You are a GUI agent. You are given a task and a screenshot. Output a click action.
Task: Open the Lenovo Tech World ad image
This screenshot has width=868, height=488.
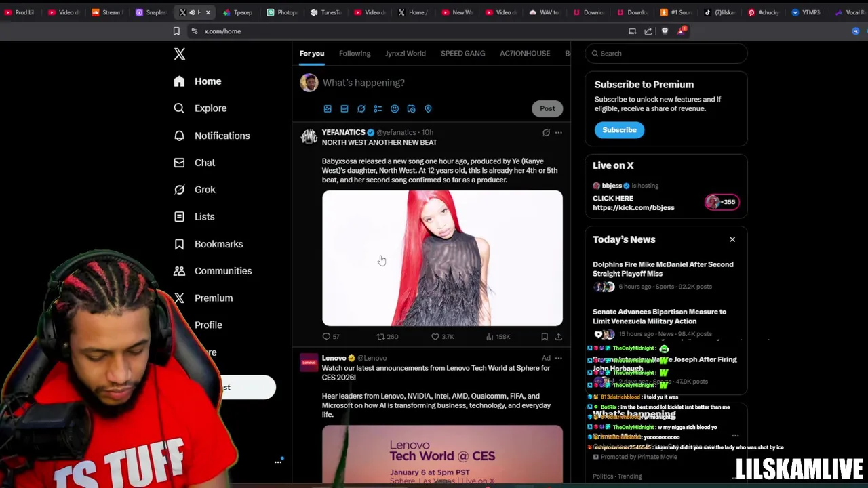(x=442, y=454)
